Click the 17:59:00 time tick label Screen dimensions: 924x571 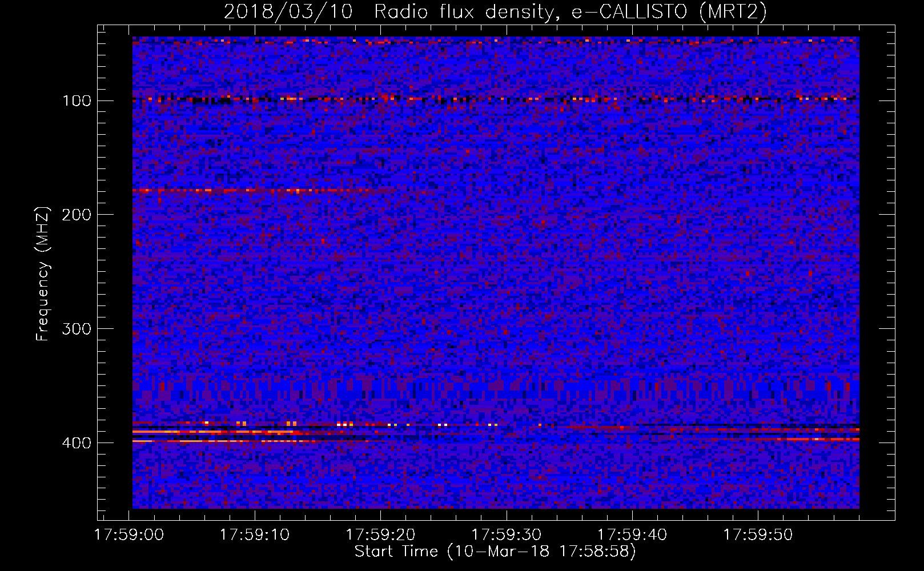pos(129,535)
